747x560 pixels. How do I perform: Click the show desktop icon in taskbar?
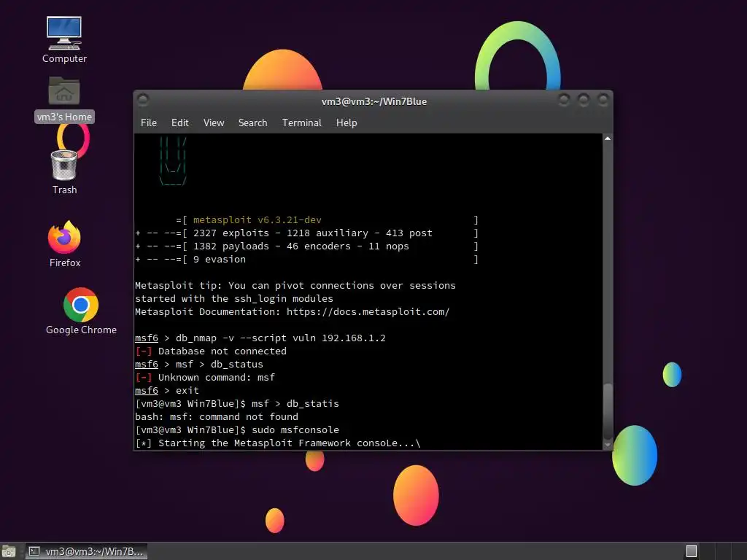click(9, 551)
